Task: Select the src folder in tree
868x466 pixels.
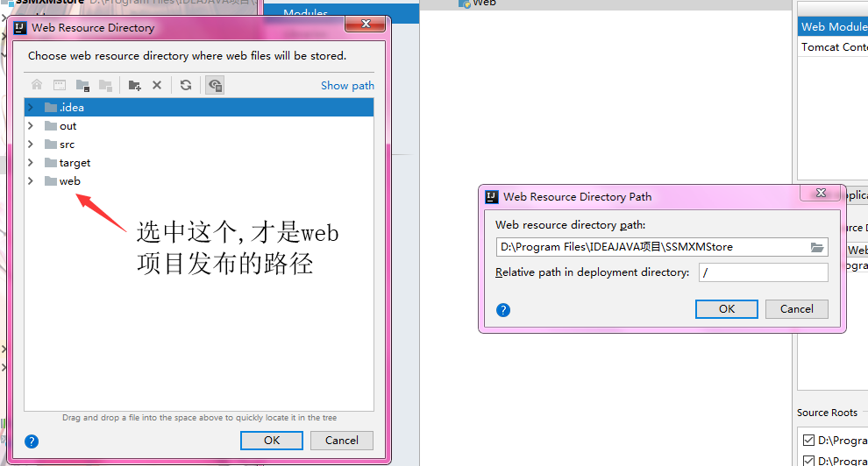Action: point(67,145)
